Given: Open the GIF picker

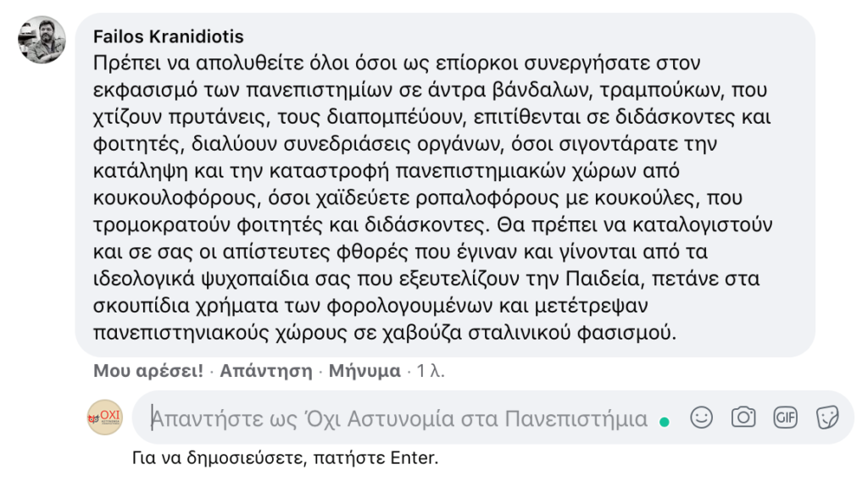Looking at the screenshot, I should (x=786, y=417).
